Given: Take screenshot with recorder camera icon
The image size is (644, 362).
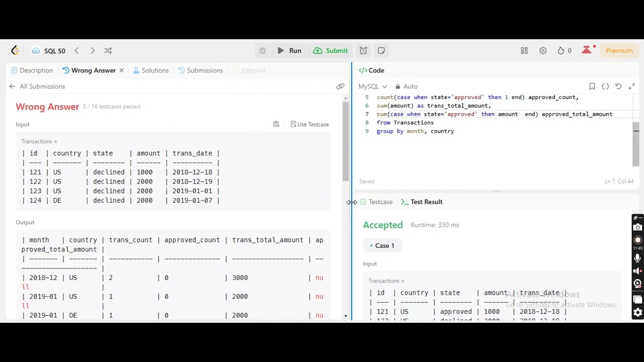Looking at the screenshot, I should [637, 227].
